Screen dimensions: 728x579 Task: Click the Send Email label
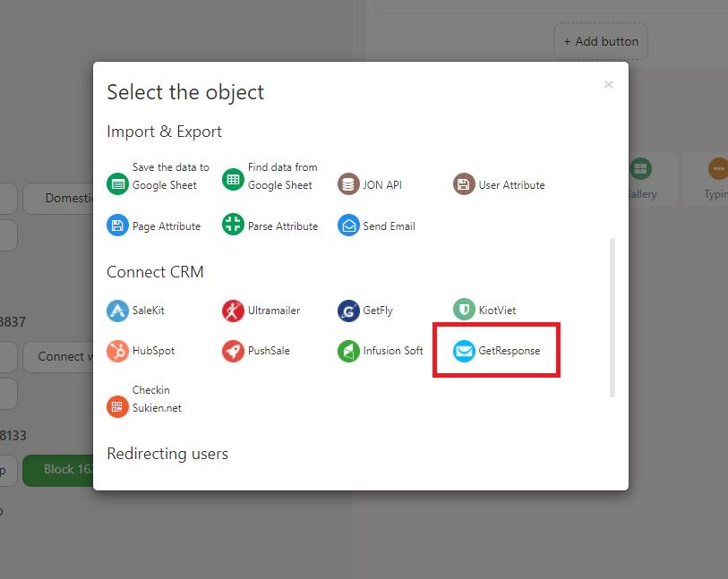point(389,226)
